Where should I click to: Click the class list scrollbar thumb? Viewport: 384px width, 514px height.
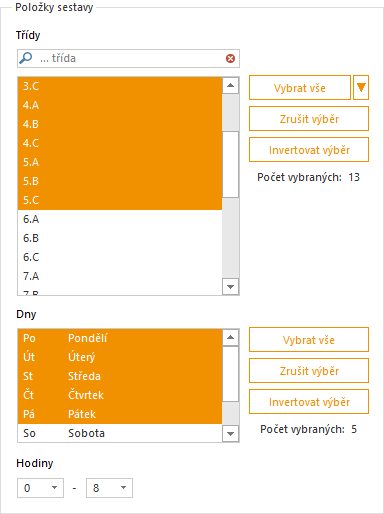point(230,164)
